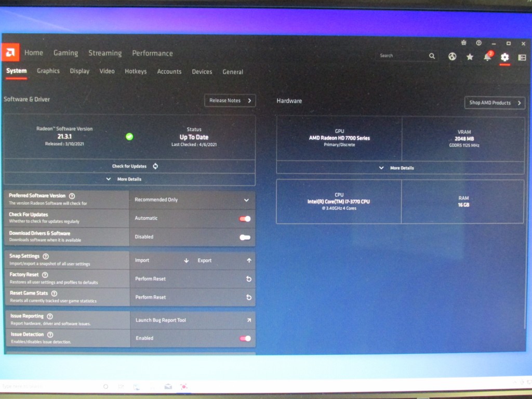Click the Check for Updates refresh icon
This screenshot has width=532, height=399.
tap(155, 166)
